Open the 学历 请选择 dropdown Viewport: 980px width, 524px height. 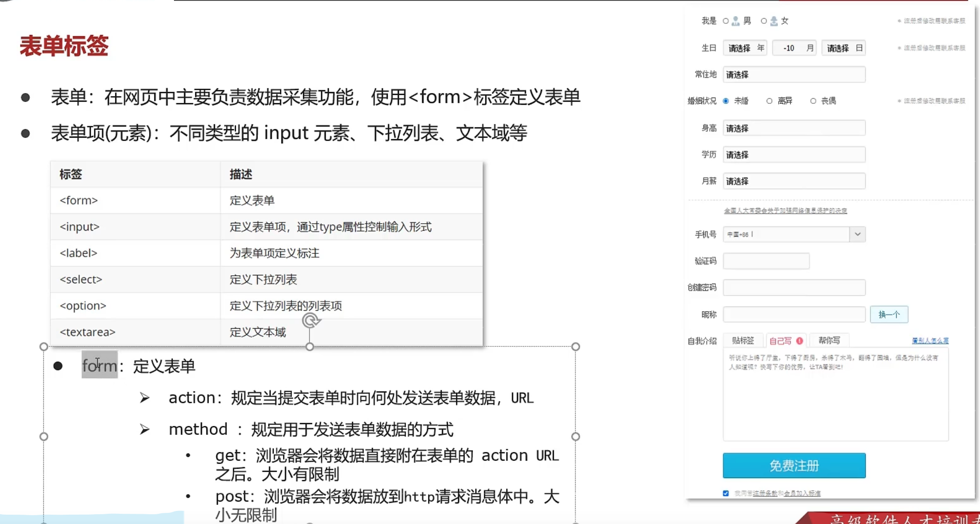[794, 155]
